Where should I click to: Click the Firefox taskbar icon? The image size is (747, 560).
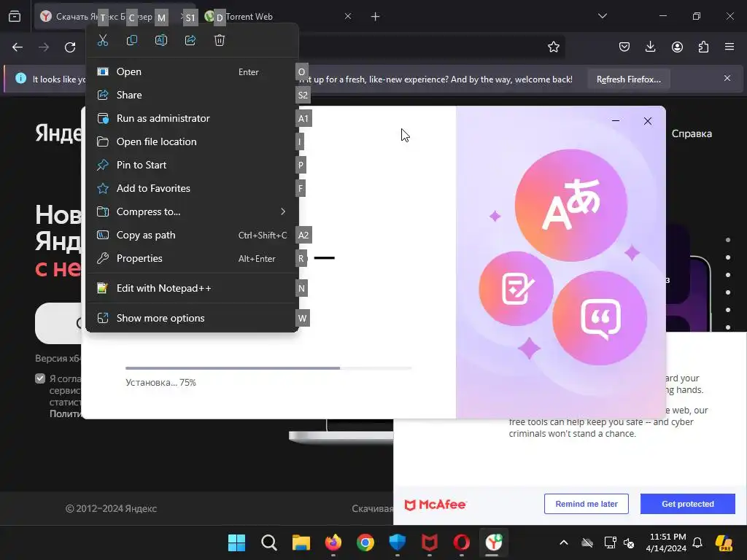(x=333, y=542)
